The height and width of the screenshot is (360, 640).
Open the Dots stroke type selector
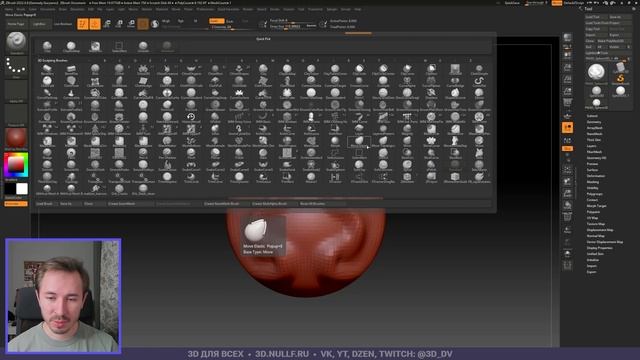click(16, 67)
